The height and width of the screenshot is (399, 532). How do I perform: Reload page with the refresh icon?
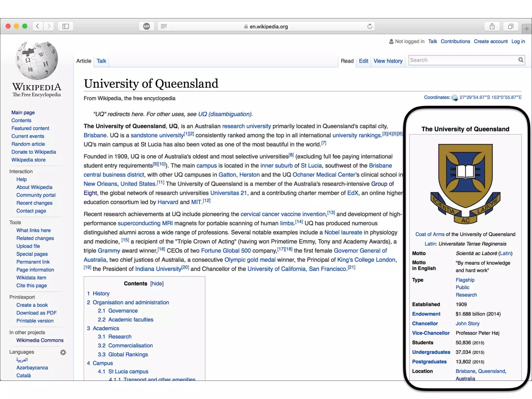370,26
